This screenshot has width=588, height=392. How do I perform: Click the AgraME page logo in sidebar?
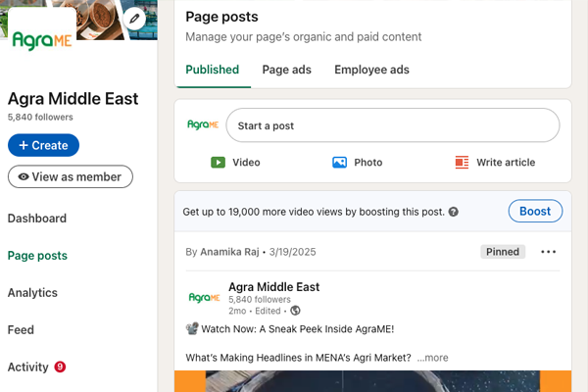pyautogui.click(x=42, y=41)
